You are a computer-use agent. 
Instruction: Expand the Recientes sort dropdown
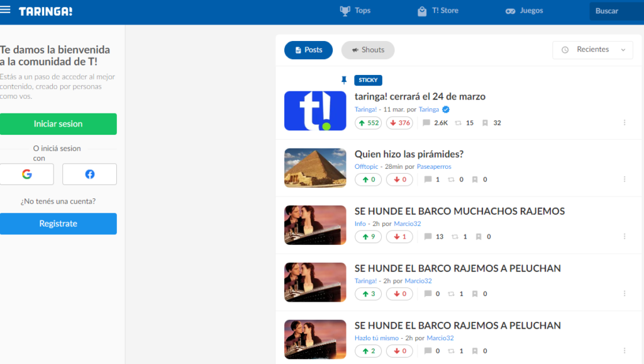tap(592, 50)
